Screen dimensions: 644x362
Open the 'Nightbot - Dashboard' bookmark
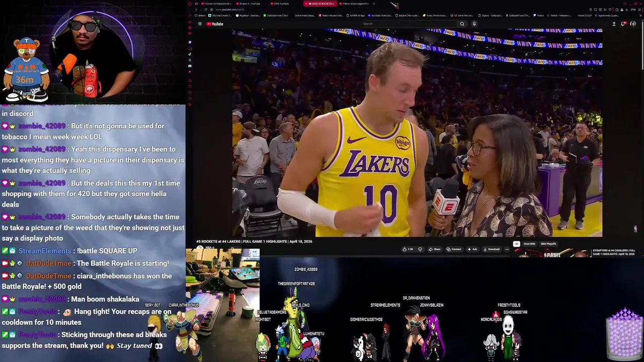coord(248,16)
